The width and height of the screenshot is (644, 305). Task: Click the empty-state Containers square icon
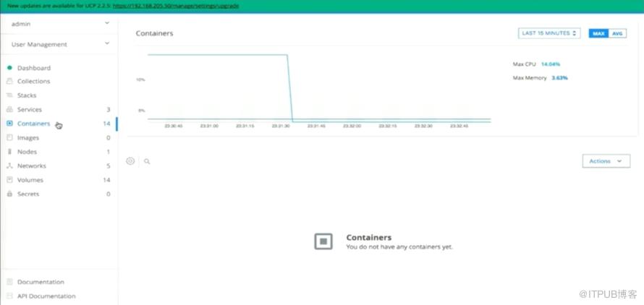tap(323, 241)
